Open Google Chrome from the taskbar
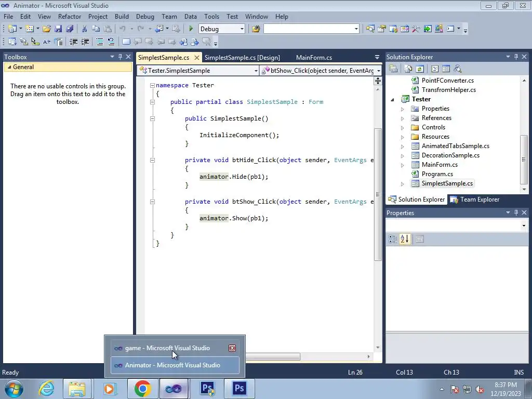 coord(142,389)
